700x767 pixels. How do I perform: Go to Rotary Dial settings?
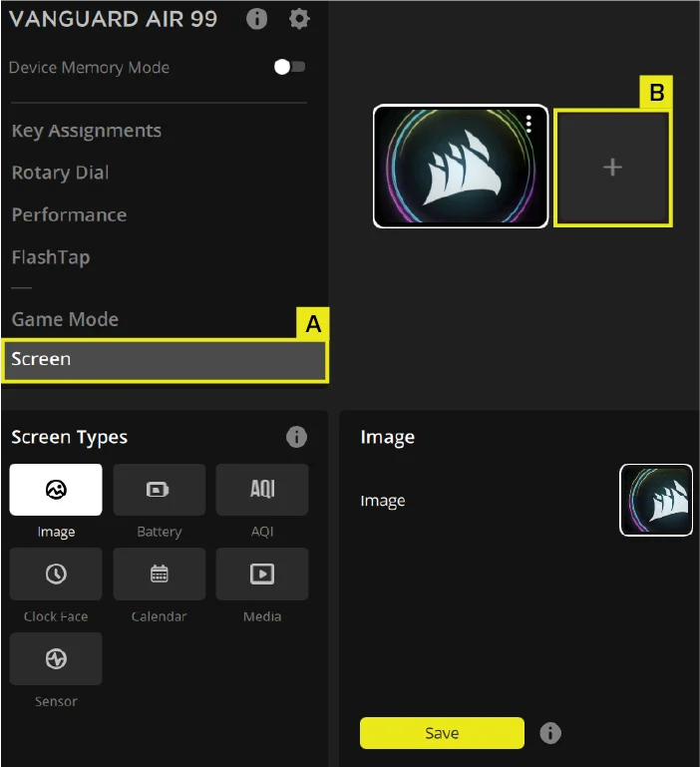60,173
